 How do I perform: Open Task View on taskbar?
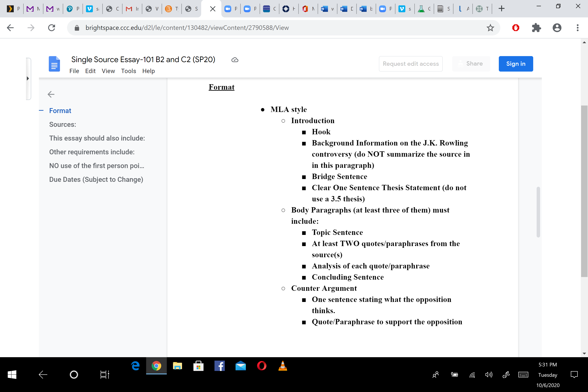coord(104,375)
